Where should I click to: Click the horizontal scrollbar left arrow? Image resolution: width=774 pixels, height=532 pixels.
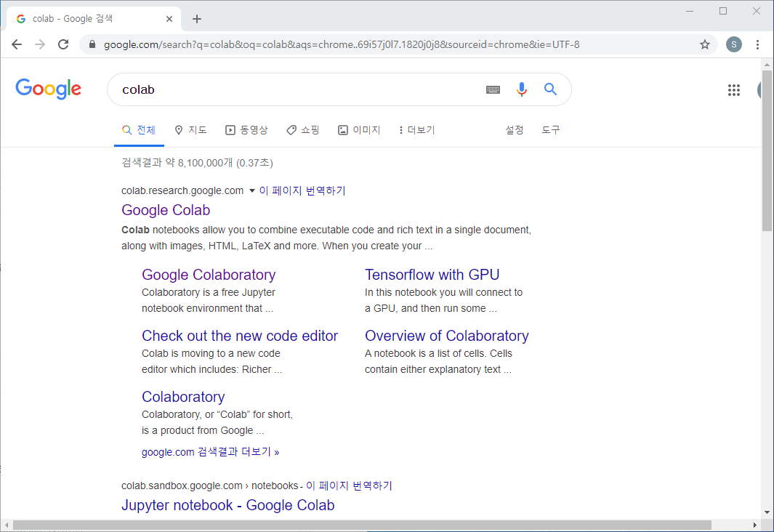coord(6,525)
